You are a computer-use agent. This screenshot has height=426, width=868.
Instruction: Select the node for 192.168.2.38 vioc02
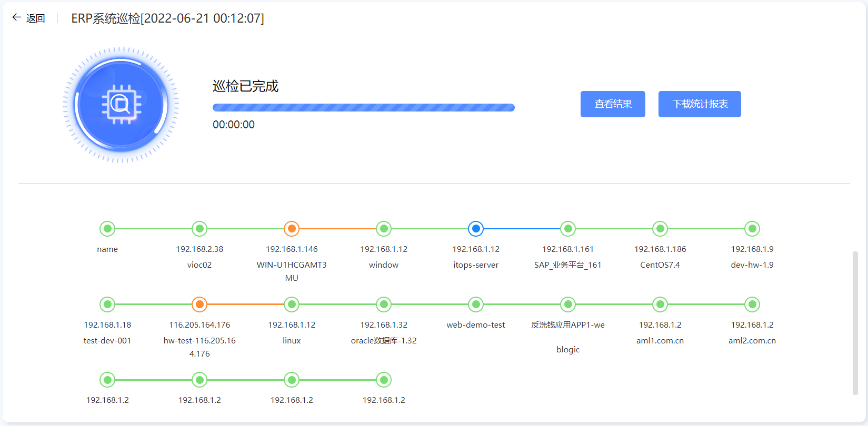coord(199,229)
